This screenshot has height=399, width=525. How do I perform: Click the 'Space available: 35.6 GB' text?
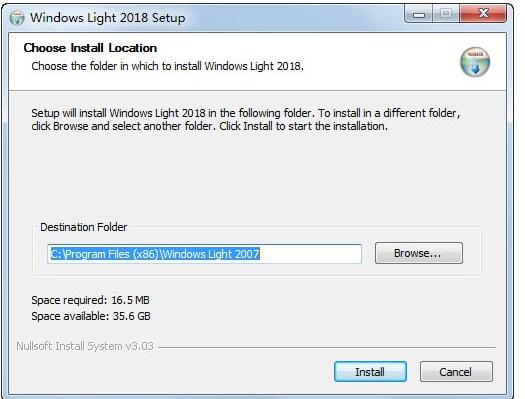click(x=91, y=316)
